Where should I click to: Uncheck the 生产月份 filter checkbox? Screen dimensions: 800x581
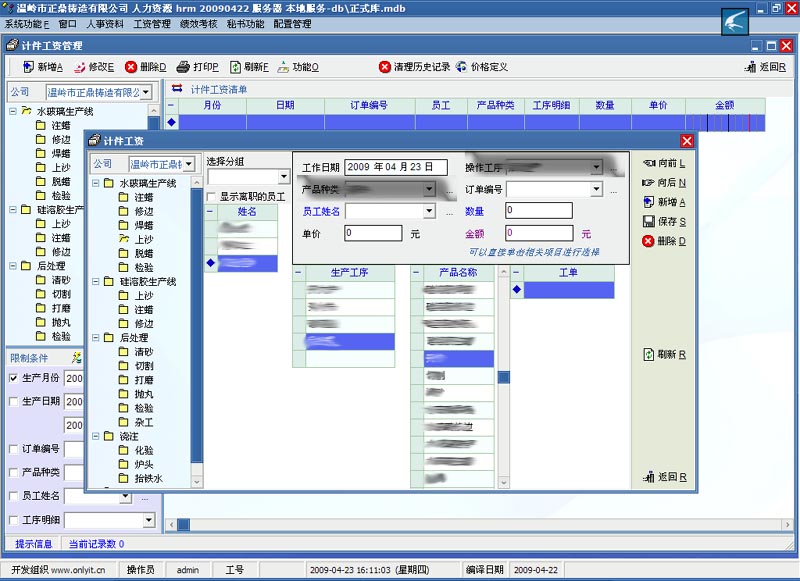pos(13,378)
